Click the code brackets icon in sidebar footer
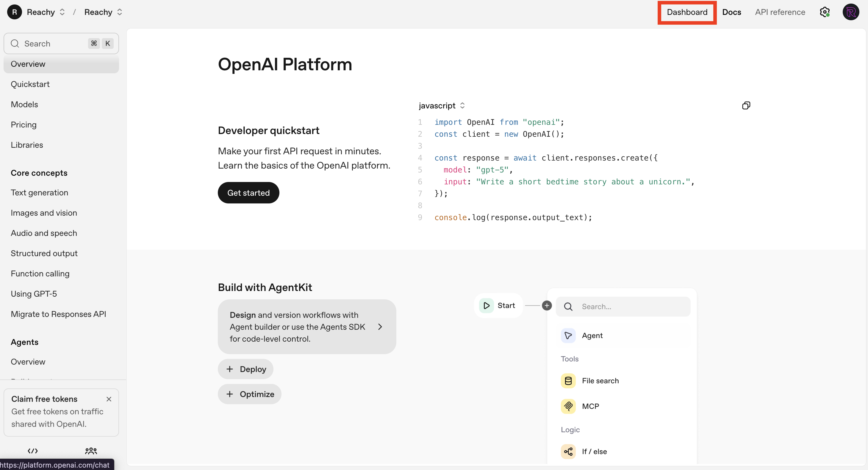The image size is (868, 470). pos(33,451)
